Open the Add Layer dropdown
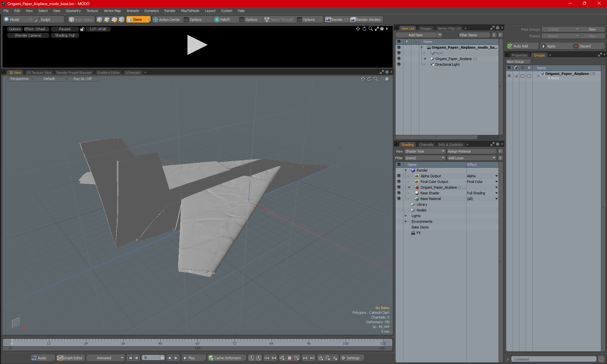 click(472, 158)
